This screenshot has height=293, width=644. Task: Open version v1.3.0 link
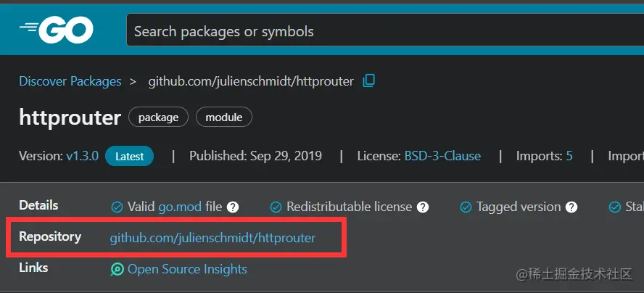82,156
